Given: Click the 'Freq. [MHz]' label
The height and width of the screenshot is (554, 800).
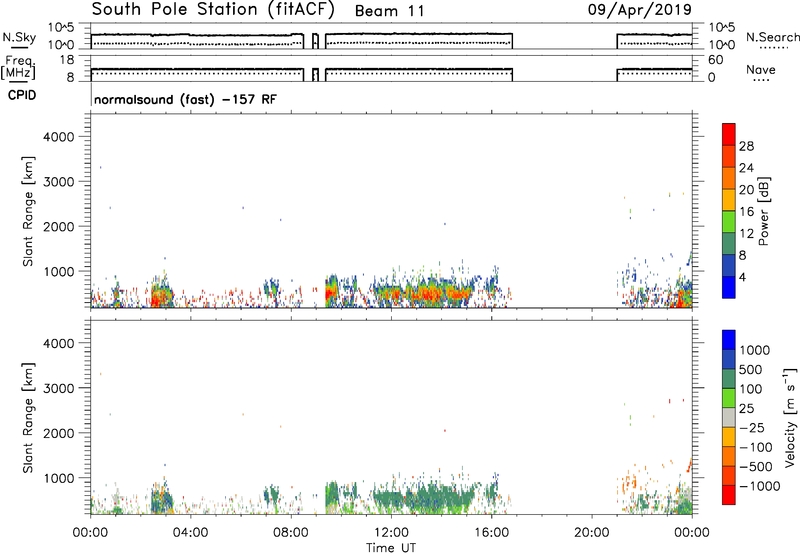Looking at the screenshot, I should [19, 67].
